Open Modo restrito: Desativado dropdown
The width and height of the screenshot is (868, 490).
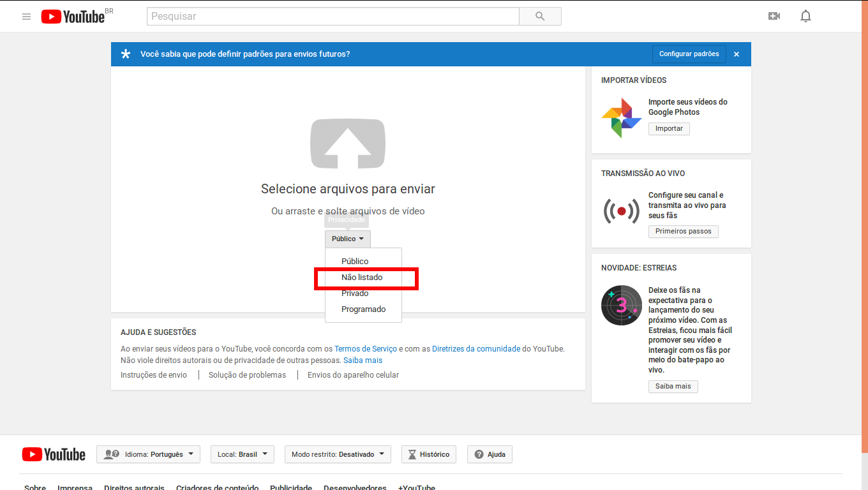(x=338, y=454)
